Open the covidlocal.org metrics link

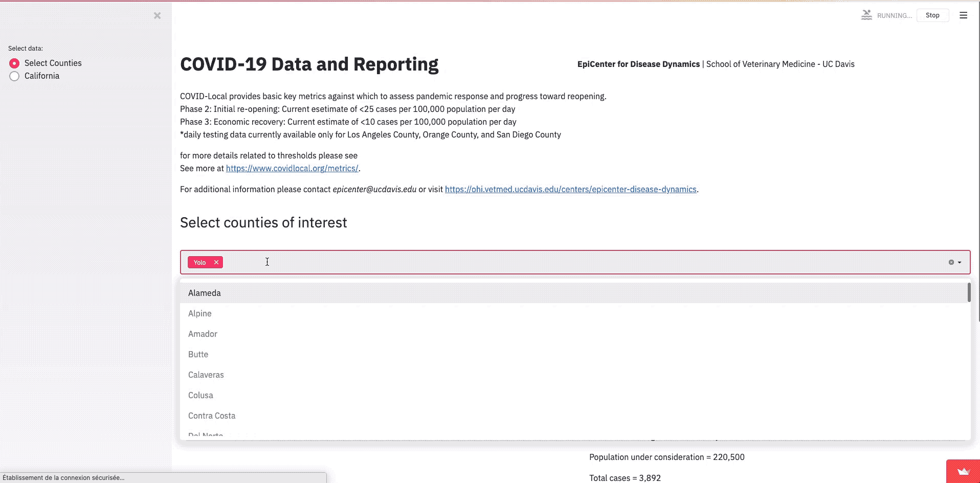coord(292,168)
